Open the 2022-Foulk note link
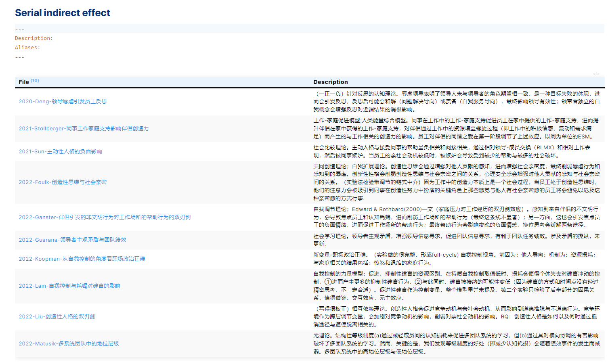The height and width of the screenshot is (364, 610). coord(63,182)
